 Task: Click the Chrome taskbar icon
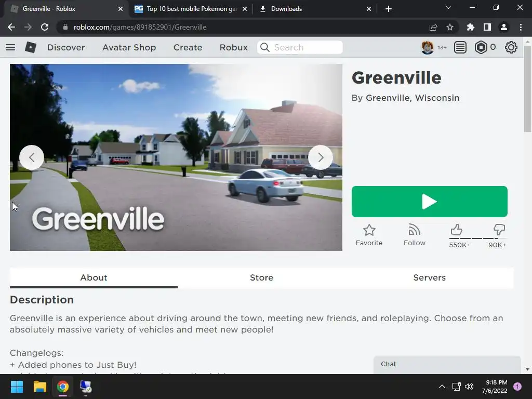pyautogui.click(x=63, y=387)
